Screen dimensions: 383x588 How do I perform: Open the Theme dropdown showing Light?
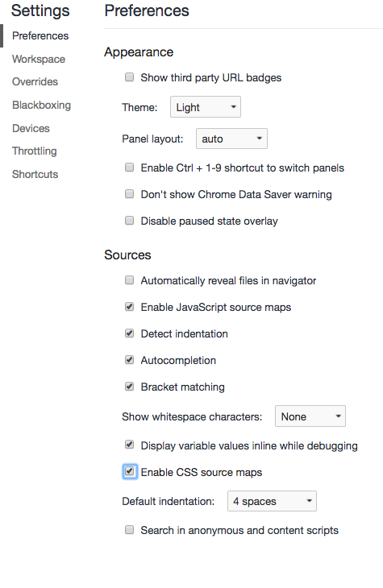(x=206, y=107)
